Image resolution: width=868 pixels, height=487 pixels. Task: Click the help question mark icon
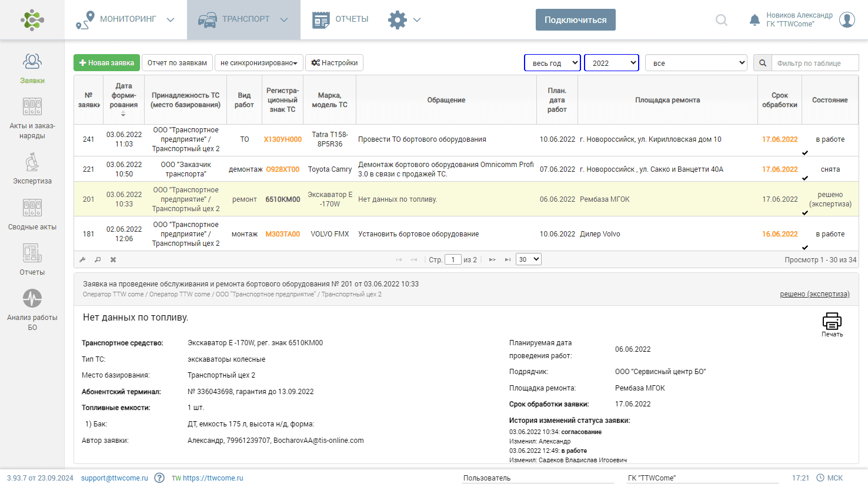(x=159, y=478)
